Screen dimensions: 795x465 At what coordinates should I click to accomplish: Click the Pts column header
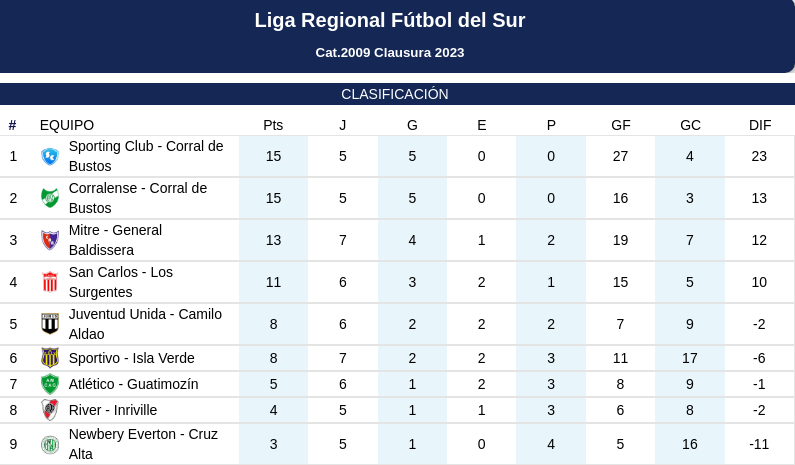point(273,125)
